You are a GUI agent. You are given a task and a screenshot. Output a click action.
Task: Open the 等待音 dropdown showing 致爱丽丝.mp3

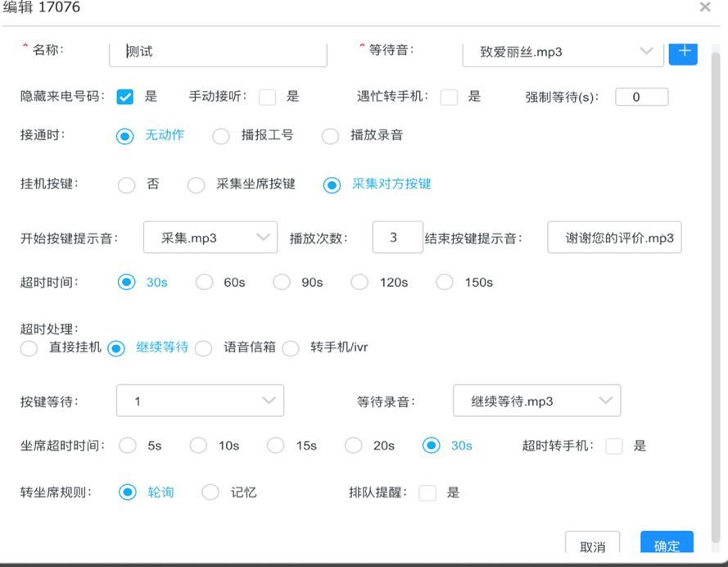(x=562, y=52)
